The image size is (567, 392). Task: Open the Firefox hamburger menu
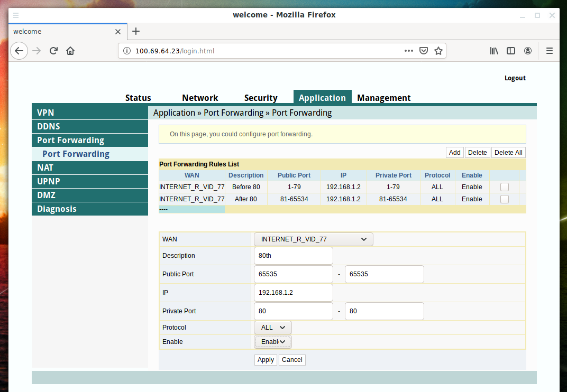coord(549,51)
